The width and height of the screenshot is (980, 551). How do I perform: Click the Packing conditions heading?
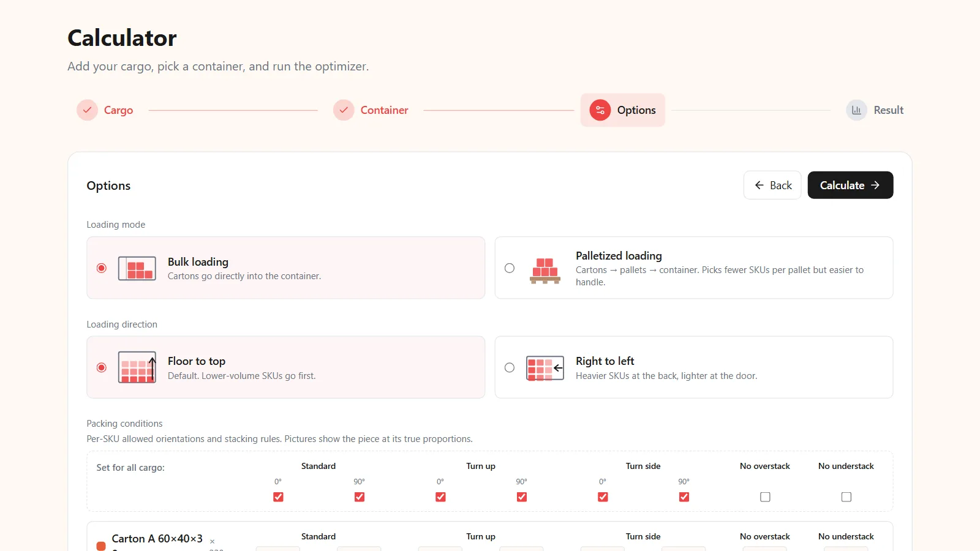[124, 424]
